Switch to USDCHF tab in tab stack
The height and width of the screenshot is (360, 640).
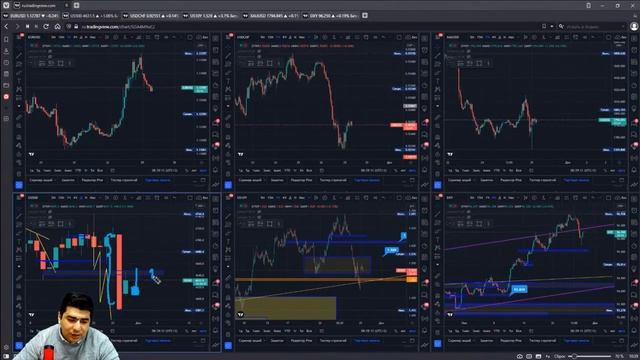tap(150, 16)
